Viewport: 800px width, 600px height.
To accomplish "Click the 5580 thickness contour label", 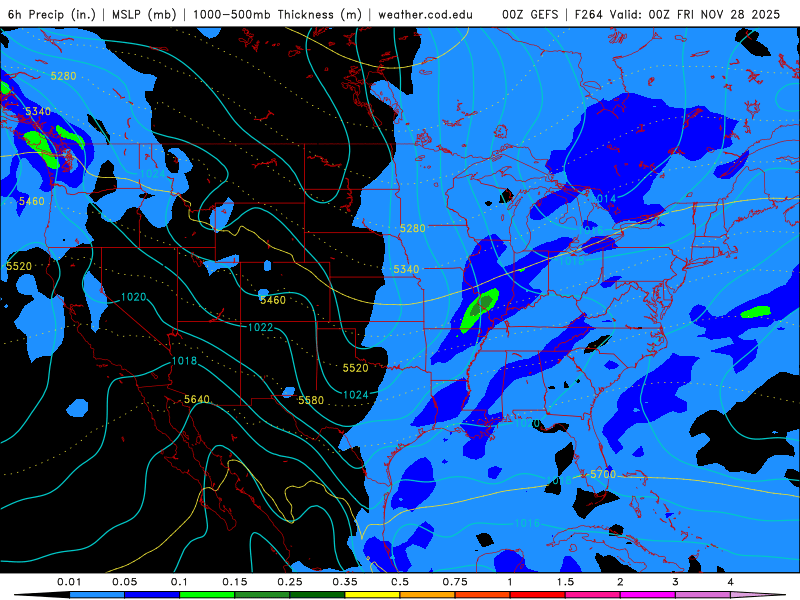I will click(311, 400).
